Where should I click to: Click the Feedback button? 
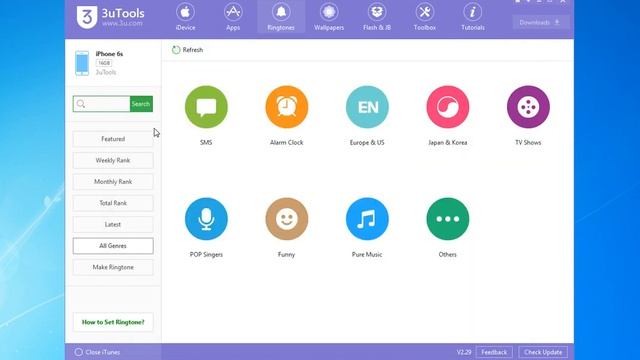tap(494, 352)
